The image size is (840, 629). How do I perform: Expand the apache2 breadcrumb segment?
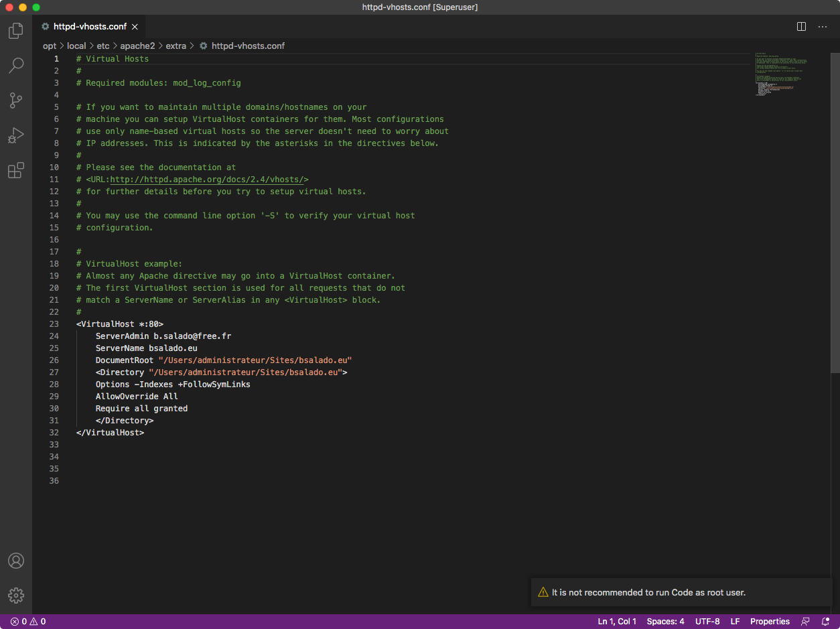(x=137, y=46)
